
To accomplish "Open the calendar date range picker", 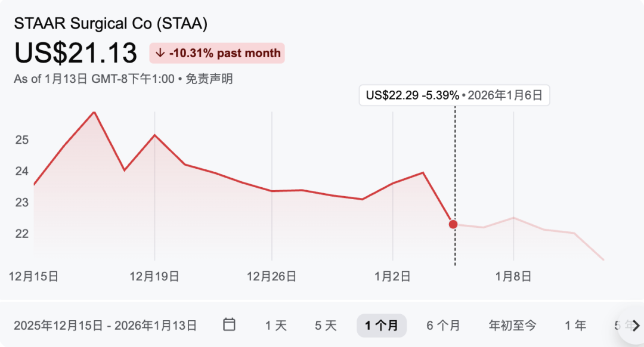I will click(x=230, y=325).
